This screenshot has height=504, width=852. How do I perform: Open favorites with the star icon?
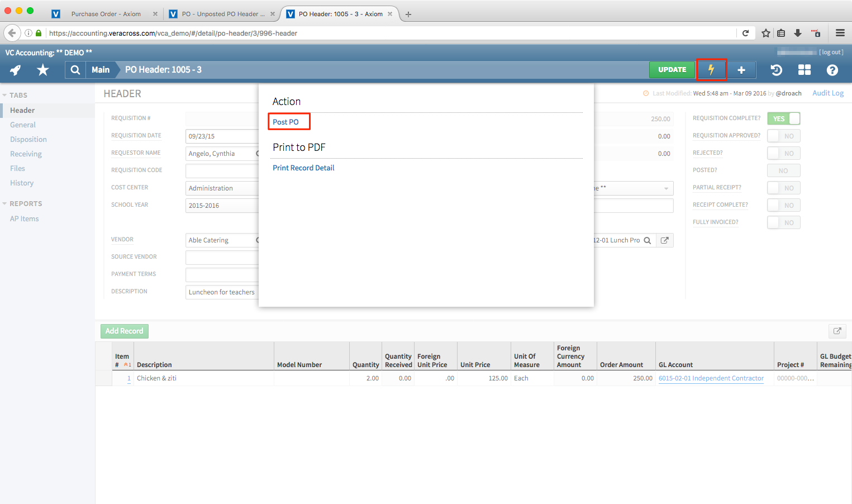[x=42, y=69]
